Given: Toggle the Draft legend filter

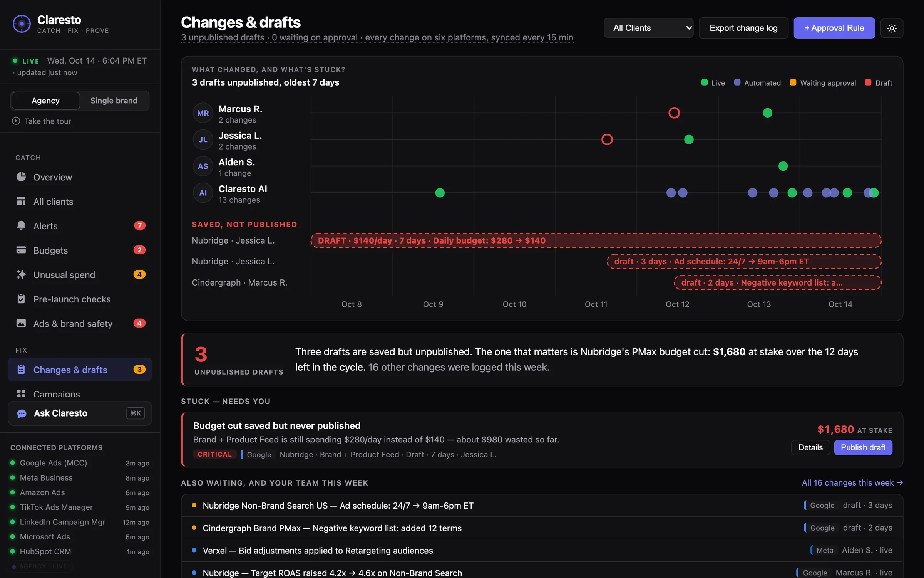Looking at the screenshot, I should point(879,83).
